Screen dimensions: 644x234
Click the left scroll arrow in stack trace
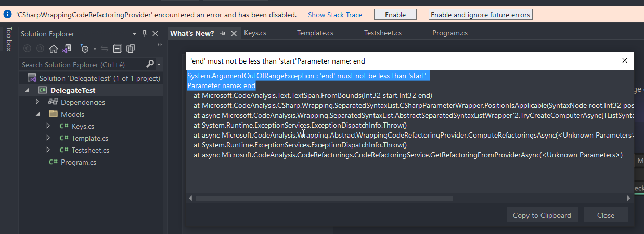click(x=190, y=199)
